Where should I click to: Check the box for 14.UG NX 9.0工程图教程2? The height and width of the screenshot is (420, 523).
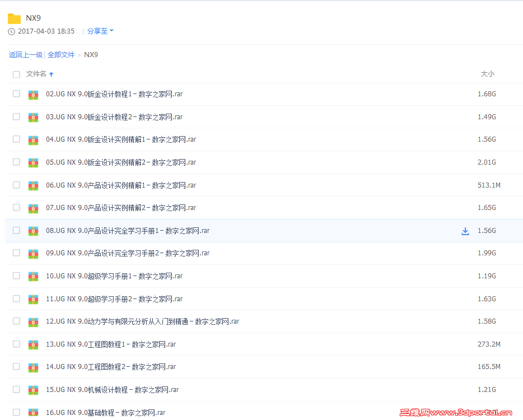[16, 367]
